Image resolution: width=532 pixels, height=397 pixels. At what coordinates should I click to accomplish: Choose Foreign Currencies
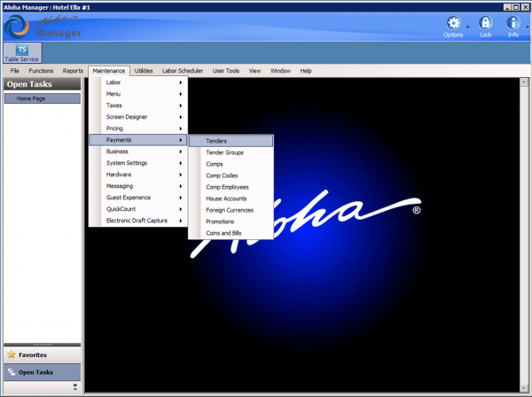(231, 210)
